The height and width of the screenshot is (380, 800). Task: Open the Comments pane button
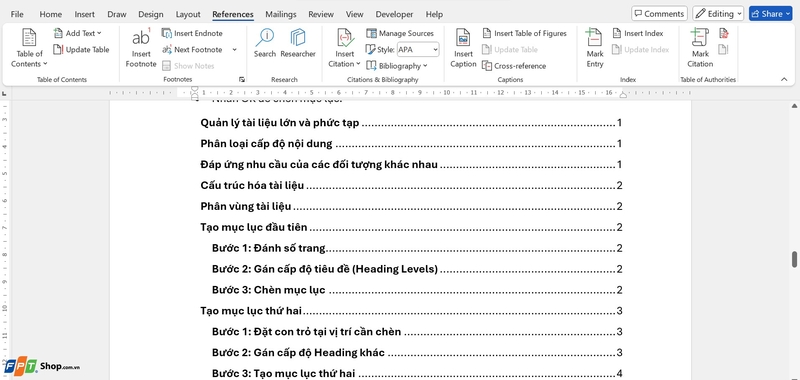coord(659,14)
